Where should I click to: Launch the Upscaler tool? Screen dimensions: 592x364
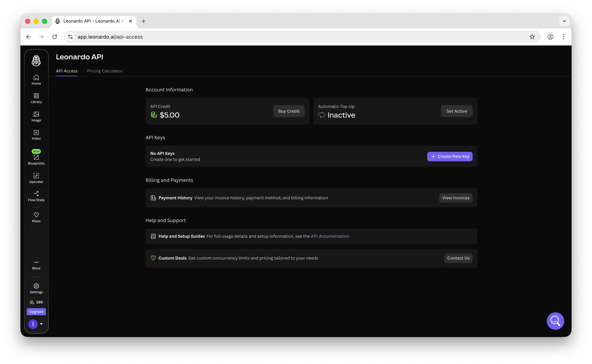coord(36,178)
